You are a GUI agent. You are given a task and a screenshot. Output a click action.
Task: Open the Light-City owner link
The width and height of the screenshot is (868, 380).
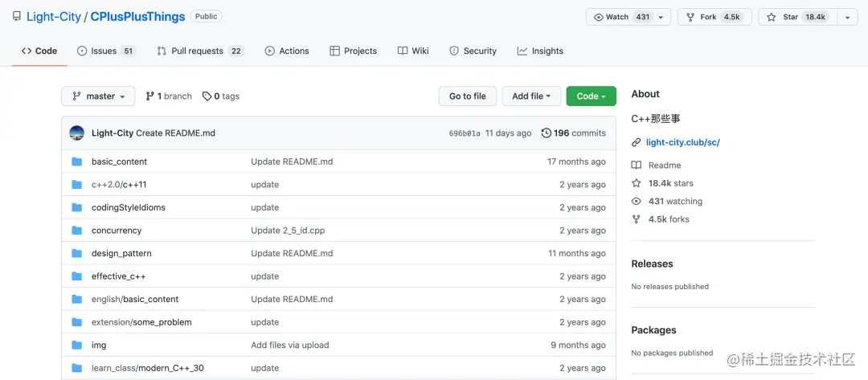[54, 17]
